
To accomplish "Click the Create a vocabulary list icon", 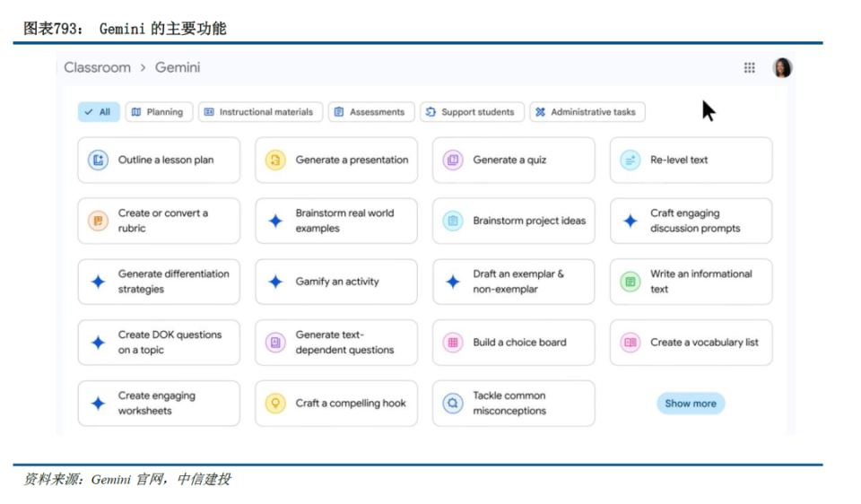I will (x=630, y=343).
